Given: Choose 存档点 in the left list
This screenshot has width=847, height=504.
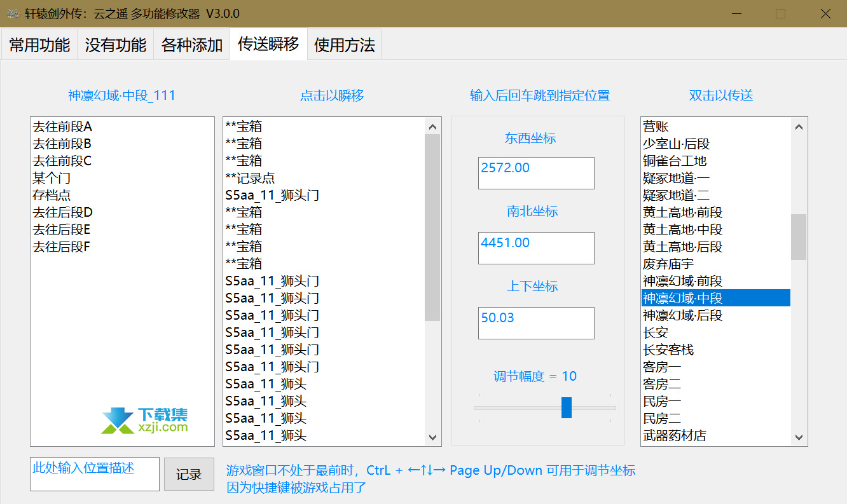Looking at the screenshot, I should pos(122,195).
